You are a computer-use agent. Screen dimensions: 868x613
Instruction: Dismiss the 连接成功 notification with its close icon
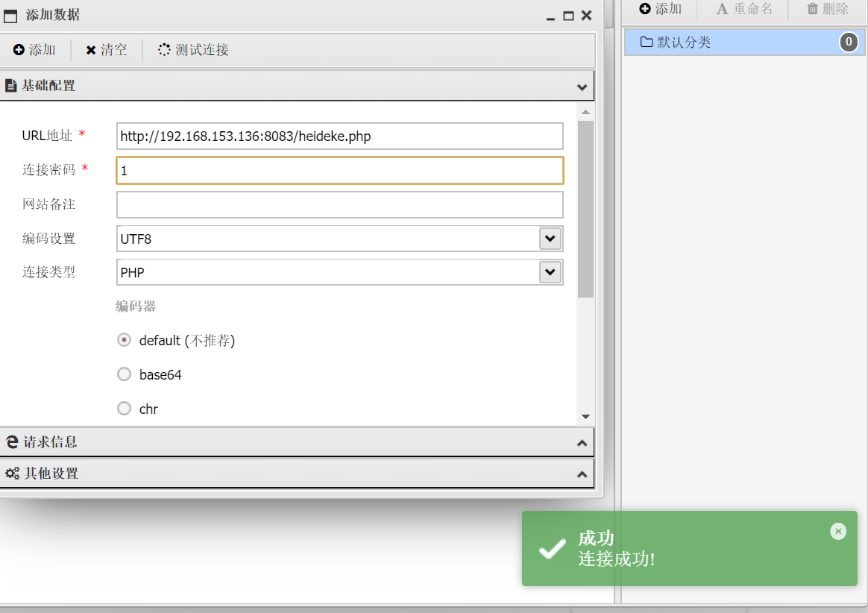click(x=838, y=532)
